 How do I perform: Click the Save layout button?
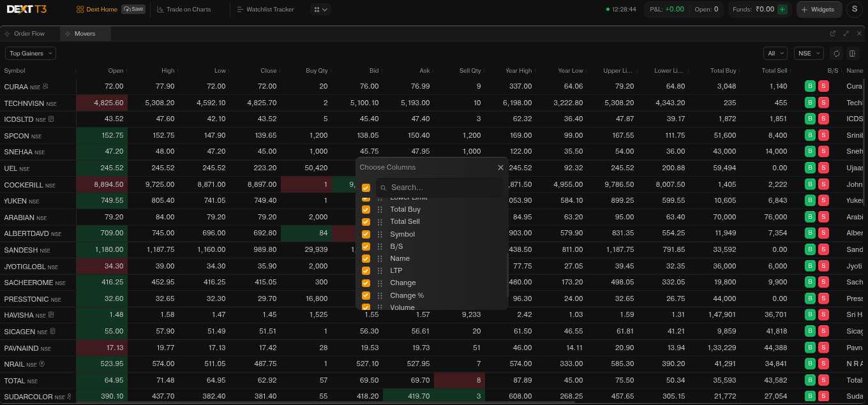pos(133,10)
